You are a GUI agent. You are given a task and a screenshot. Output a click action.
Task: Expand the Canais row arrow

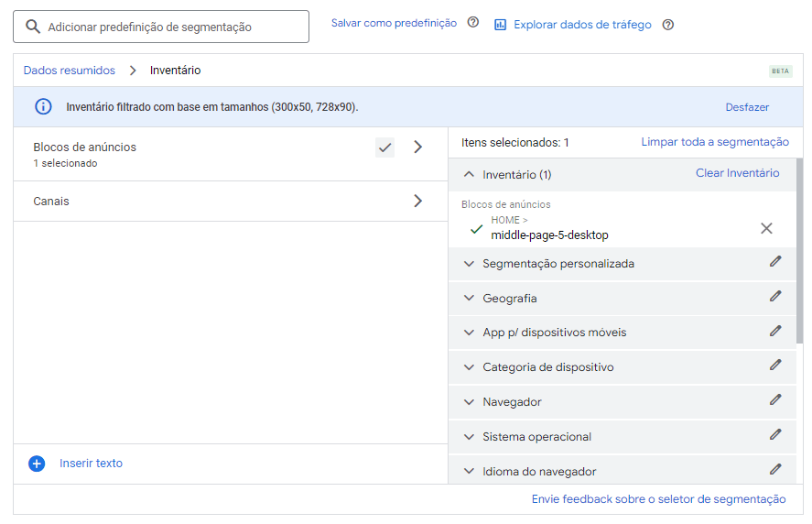pyautogui.click(x=418, y=202)
